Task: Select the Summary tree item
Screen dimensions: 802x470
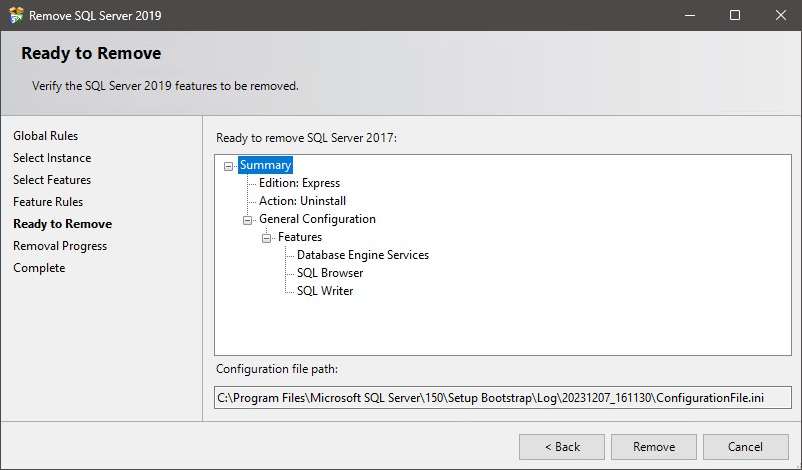Action: tap(265, 165)
